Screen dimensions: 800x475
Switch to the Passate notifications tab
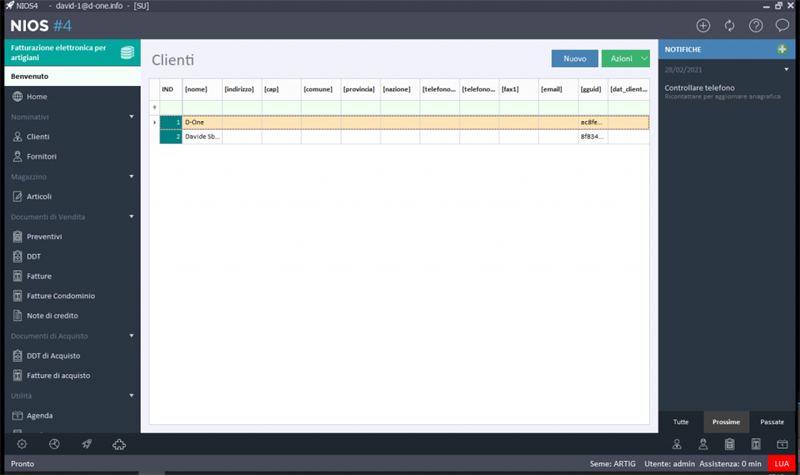772,422
